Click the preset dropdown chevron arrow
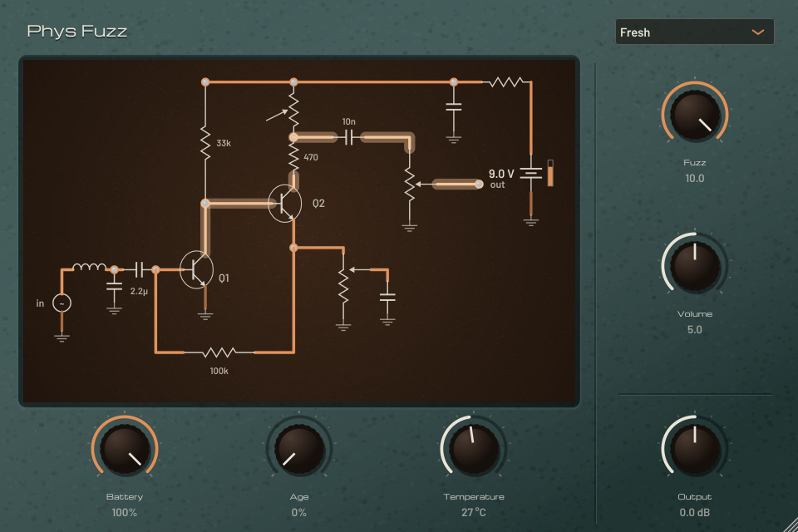The width and height of the screenshot is (798, 532). 758,32
